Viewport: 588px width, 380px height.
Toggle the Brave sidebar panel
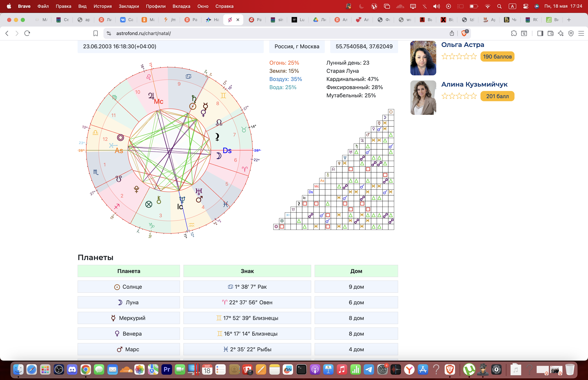coord(540,33)
